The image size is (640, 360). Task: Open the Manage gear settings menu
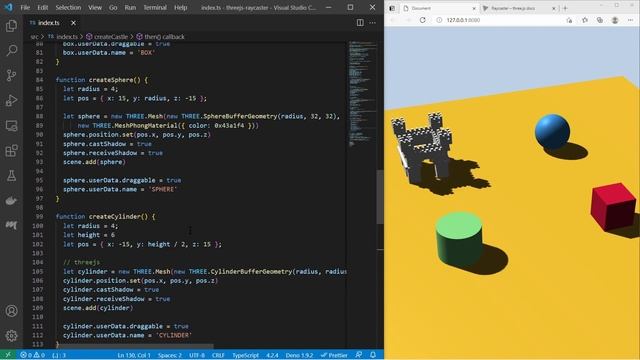[x=11, y=336]
